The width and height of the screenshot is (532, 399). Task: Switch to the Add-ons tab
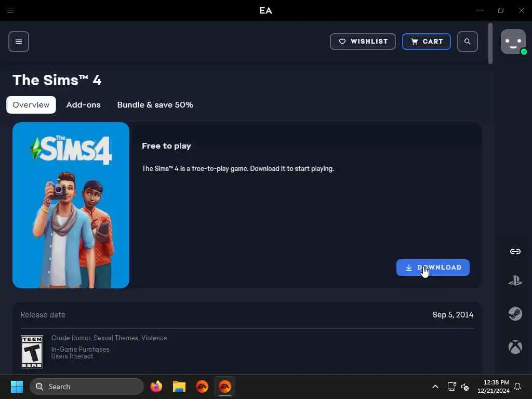click(84, 105)
